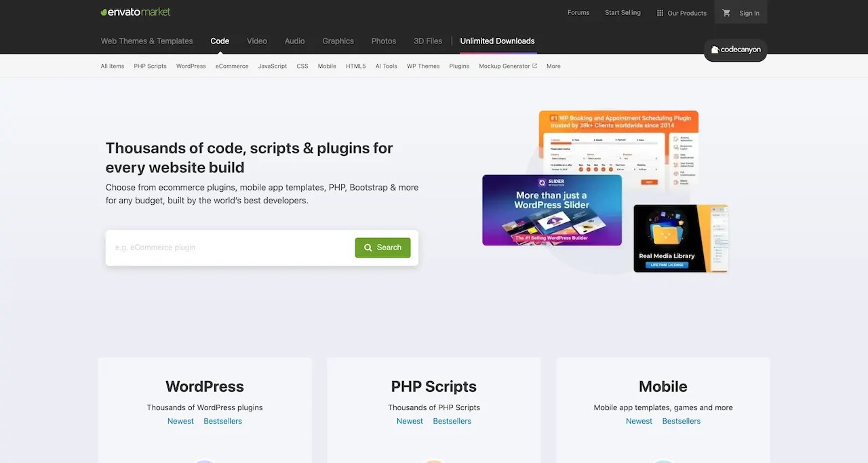Screen dimensions: 868x463
Task: Expand the More categories menu
Action: (553, 66)
